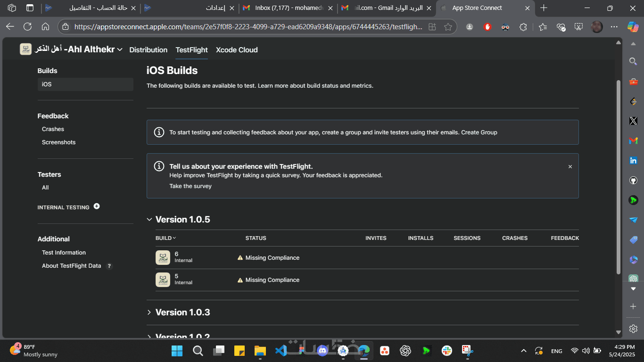Open the browser profile avatar

[597, 27]
